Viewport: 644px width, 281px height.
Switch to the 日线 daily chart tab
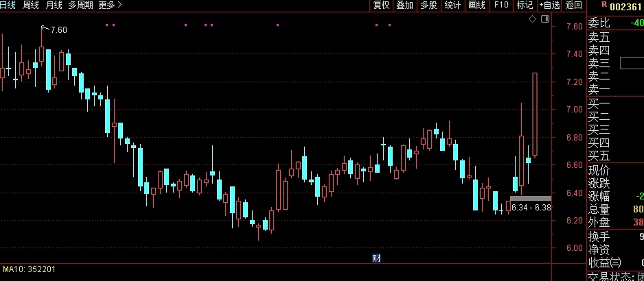[8, 5]
